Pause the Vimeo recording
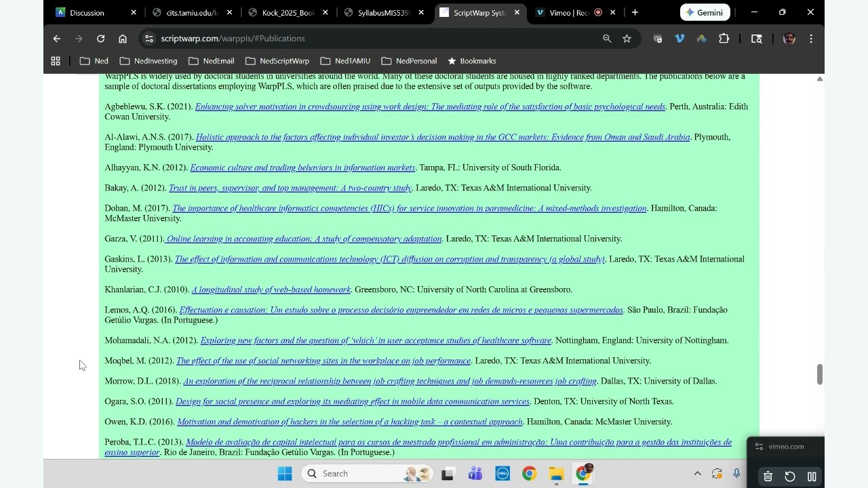The height and width of the screenshot is (488, 868). coord(812,476)
